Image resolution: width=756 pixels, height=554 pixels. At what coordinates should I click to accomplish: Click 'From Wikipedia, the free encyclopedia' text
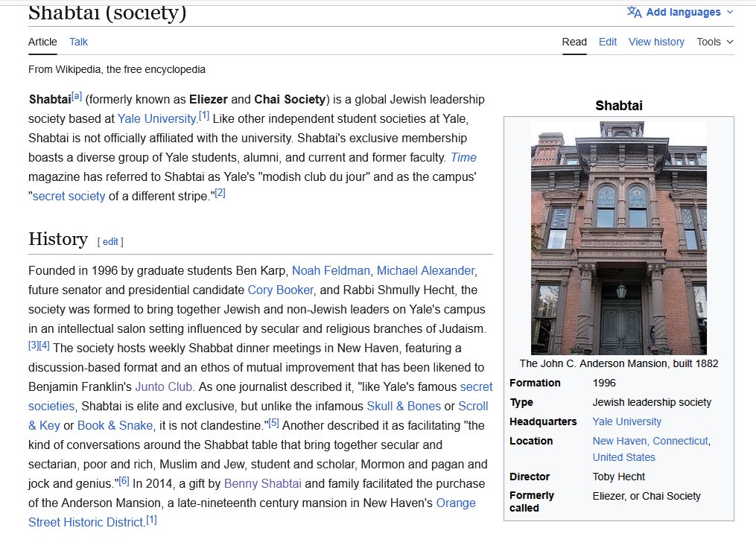117,69
